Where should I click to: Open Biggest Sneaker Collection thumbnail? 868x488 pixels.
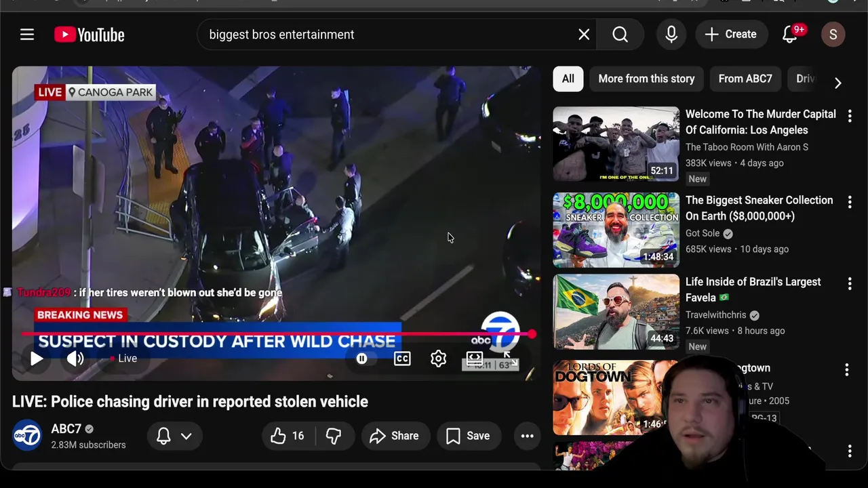(616, 230)
